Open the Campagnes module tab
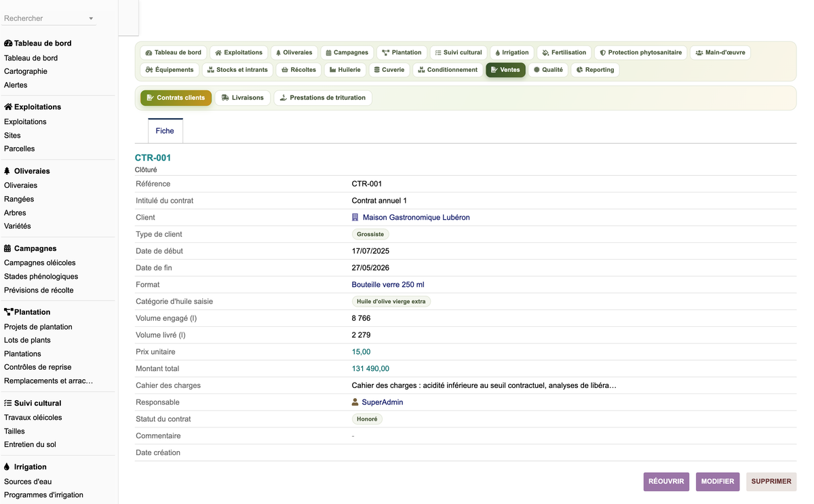This screenshot has width=814, height=504. pos(347,52)
